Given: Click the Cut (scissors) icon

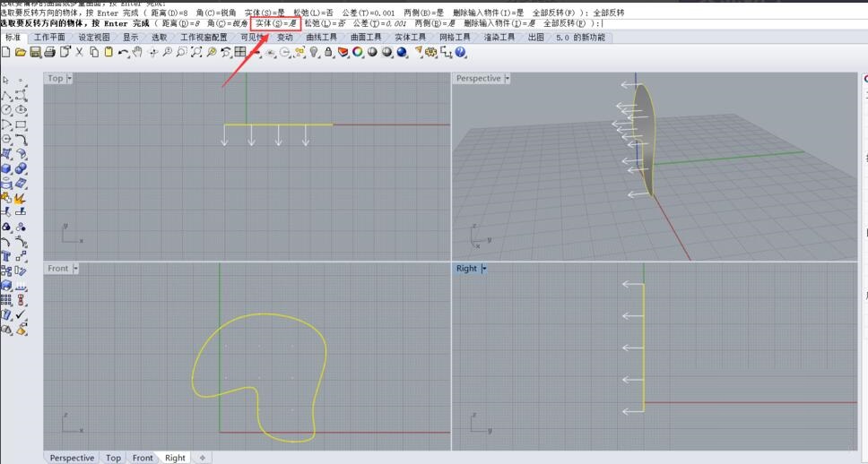Looking at the screenshot, I should point(80,53).
